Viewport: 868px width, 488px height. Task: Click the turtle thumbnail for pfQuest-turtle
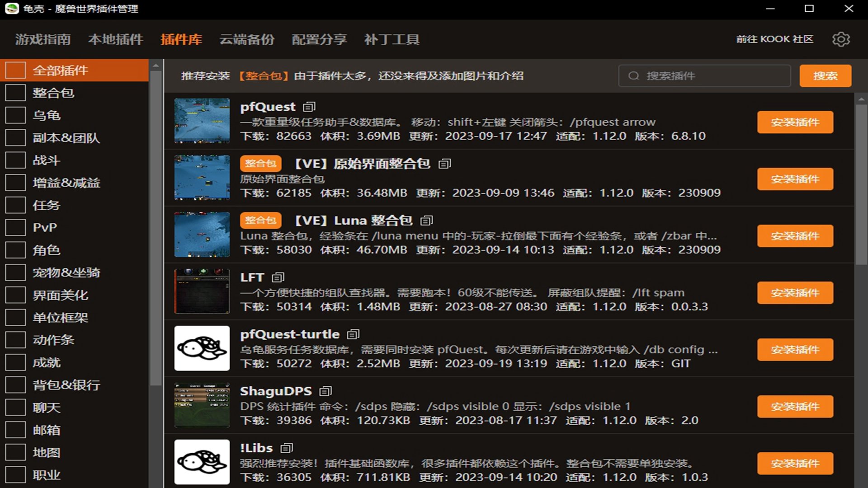pyautogui.click(x=202, y=348)
